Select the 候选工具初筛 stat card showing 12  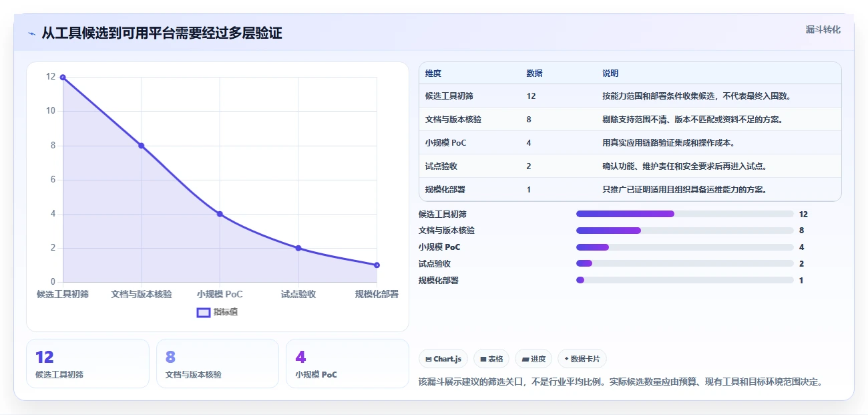tap(87, 364)
